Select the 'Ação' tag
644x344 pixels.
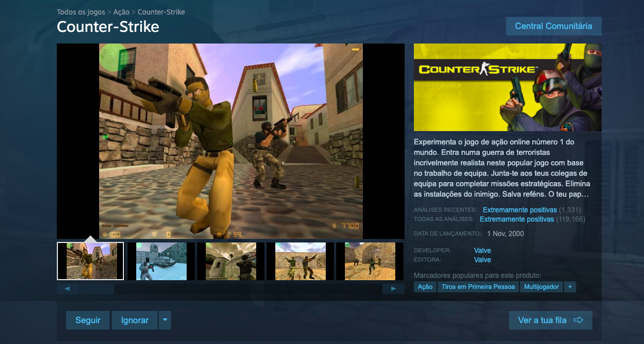(x=425, y=287)
